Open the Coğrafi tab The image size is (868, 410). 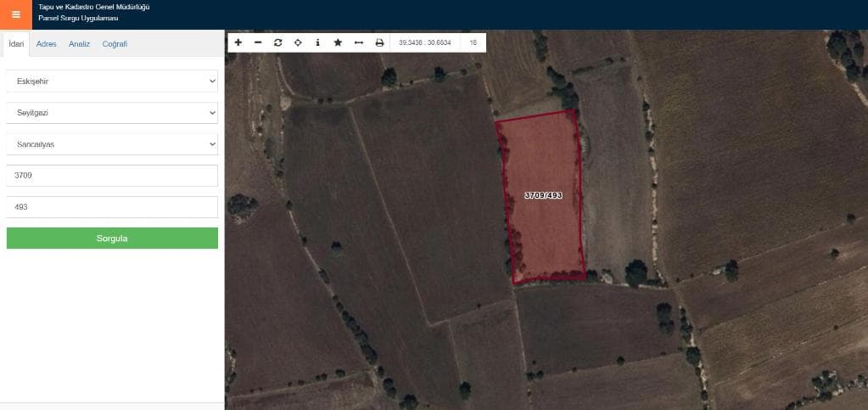(115, 44)
